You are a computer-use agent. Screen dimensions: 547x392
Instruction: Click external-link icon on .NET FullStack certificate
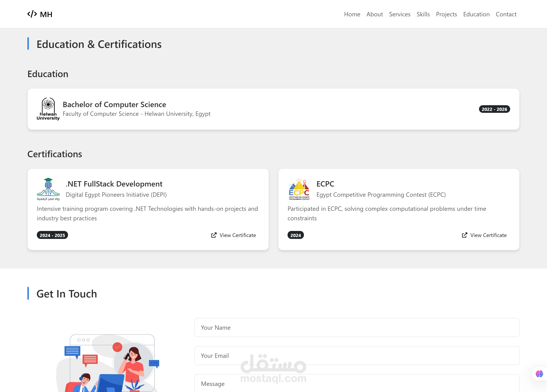[214, 235]
